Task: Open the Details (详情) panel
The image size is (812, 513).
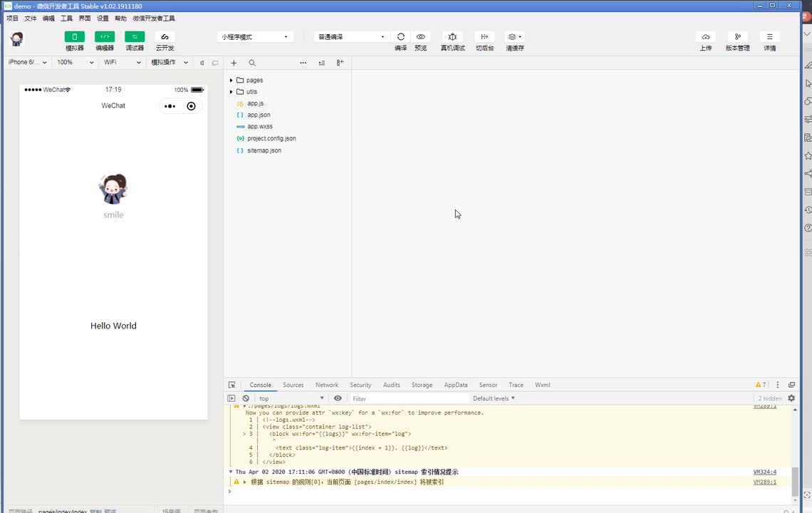Action: tap(769, 37)
